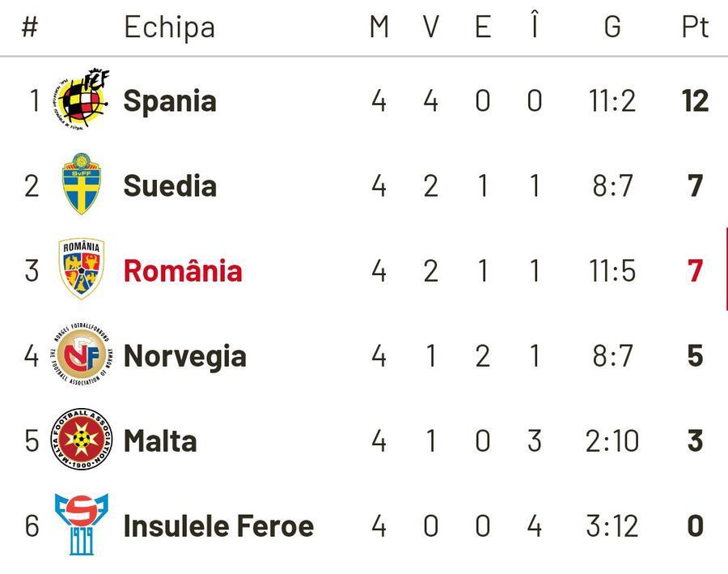Select the highlighted România team name
Image resolution: width=728 pixels, height=574 pixels.
183,270
